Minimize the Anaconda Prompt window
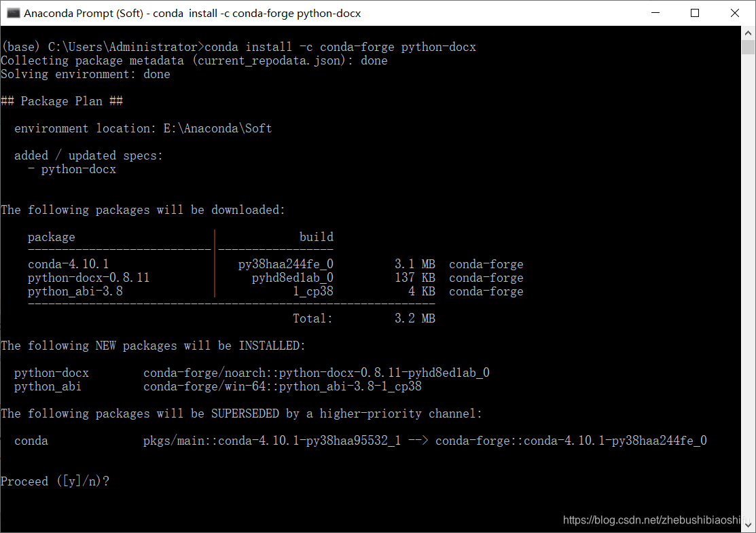The width and height of the screenshot is (756, 533). pos(655,13)
